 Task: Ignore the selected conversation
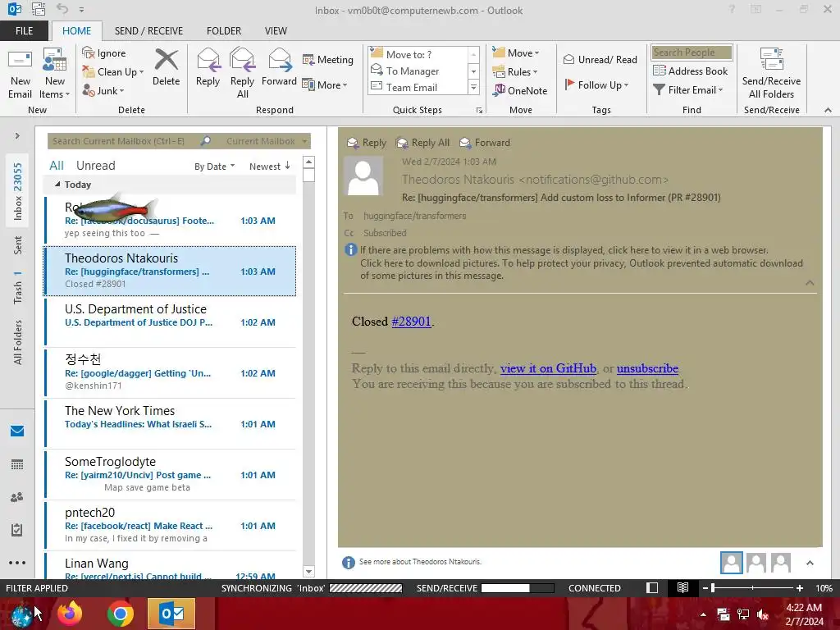(104, 53)
